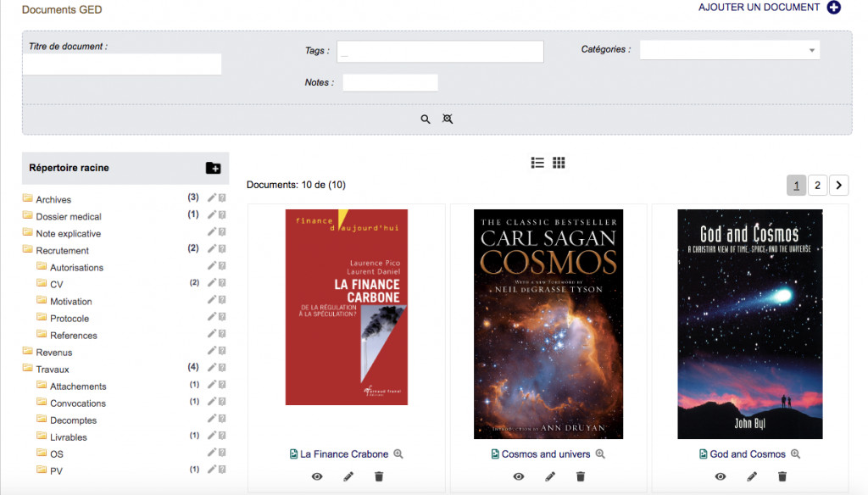The width and height of the screenshot is (868, 495).
Task: Edit the Cosmos and univers document
Action: pyautogui.click(x=549, y=476)
